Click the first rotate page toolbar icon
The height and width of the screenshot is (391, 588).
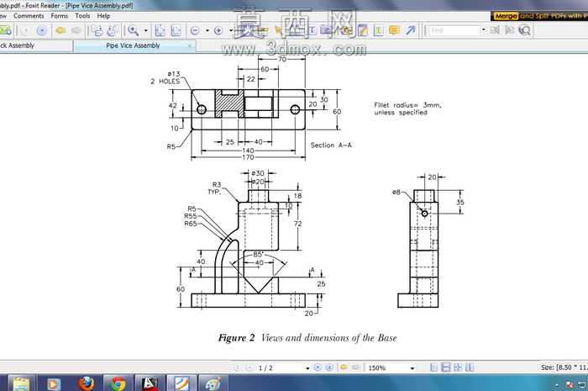pos(97,30)
